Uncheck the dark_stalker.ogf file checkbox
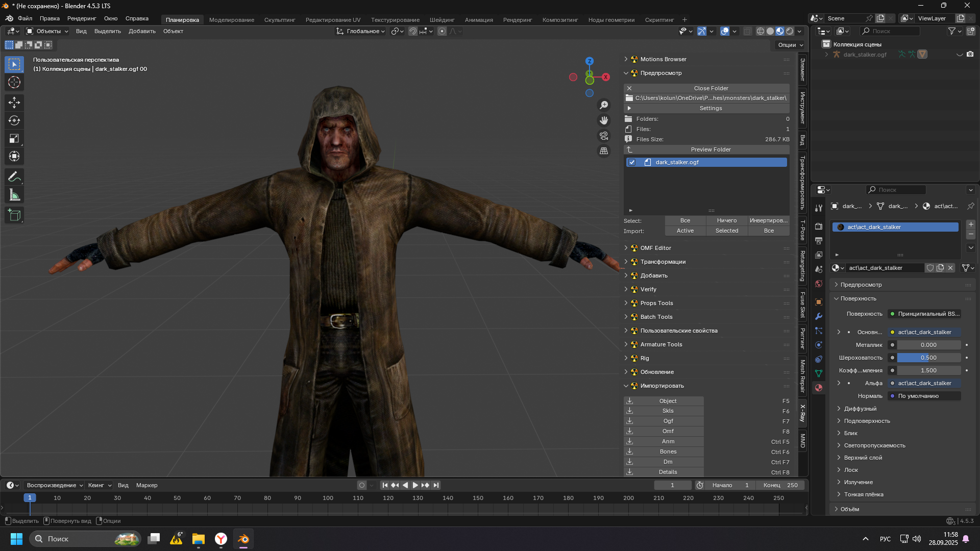 pos(632,162)
